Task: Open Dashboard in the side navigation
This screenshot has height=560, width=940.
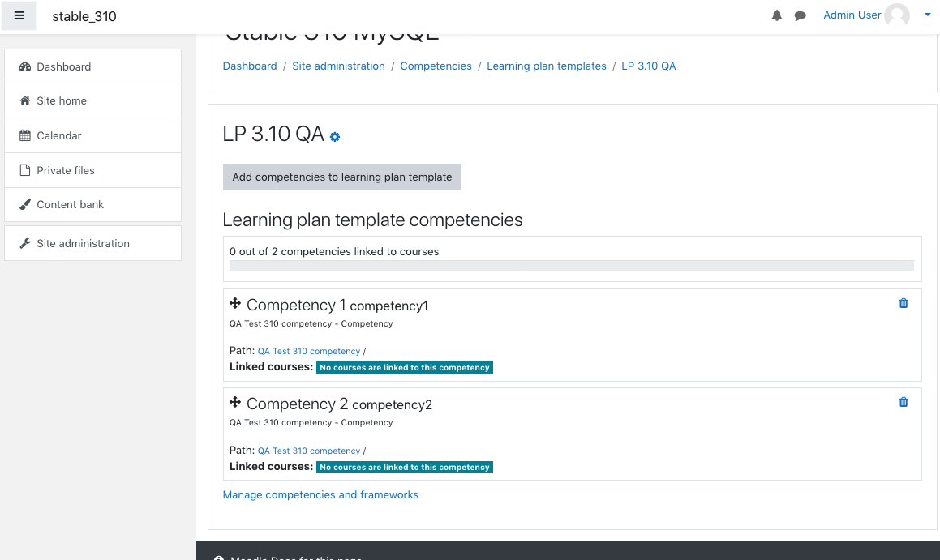Action: (93, 66)
